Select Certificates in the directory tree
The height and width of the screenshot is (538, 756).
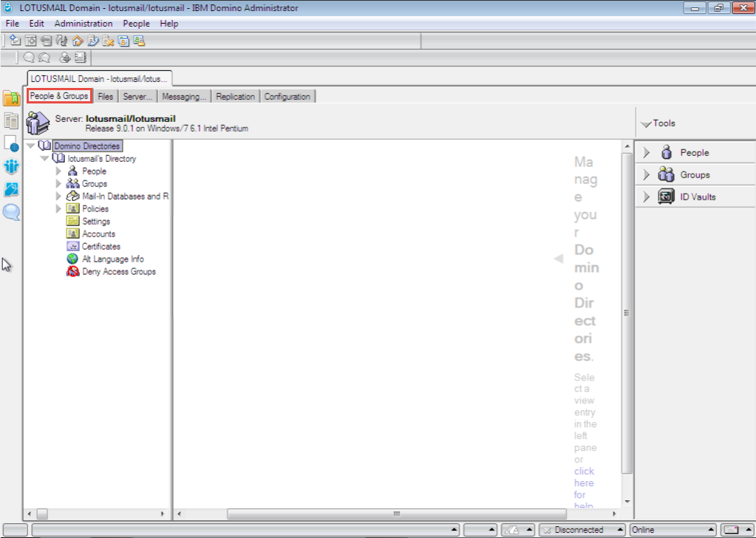(101, 246)
